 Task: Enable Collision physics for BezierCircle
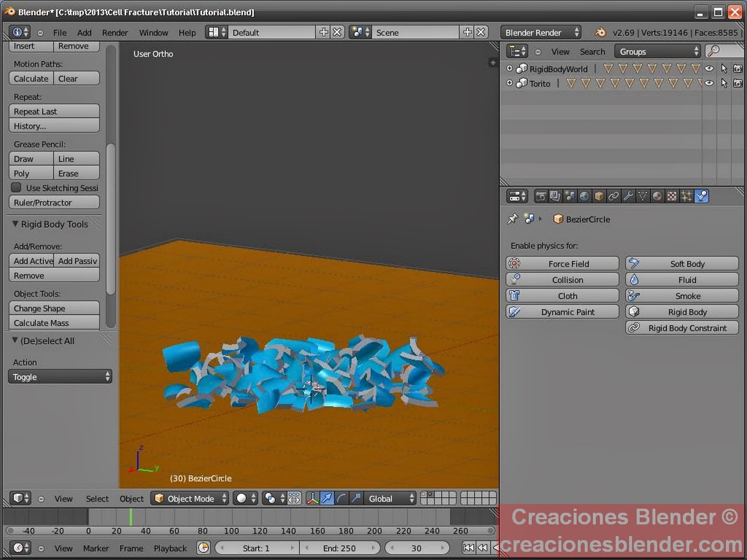(x=561, y=279)
